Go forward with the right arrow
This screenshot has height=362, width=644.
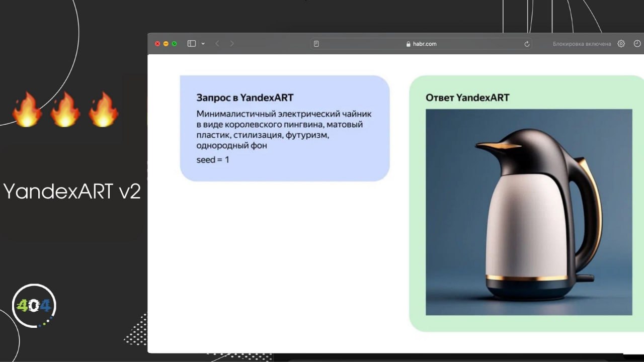pos(232,44)
